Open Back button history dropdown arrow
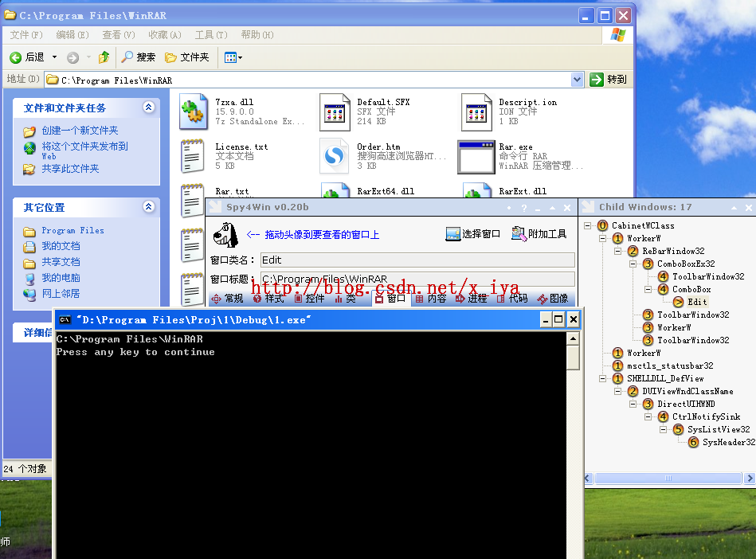756x559 pixels. point(54,57)
